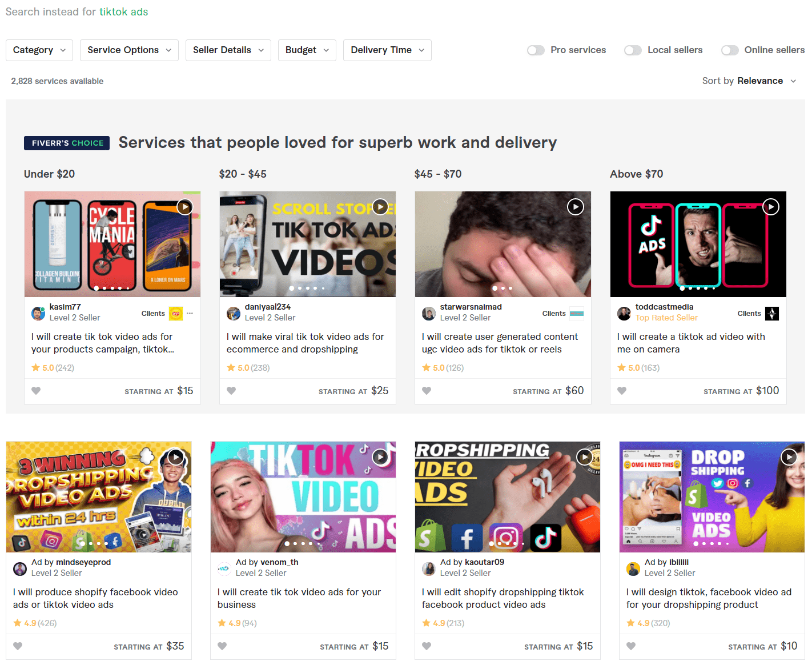Play video preview on venom_th ad
Screen dimensions: 812x669
380,457
